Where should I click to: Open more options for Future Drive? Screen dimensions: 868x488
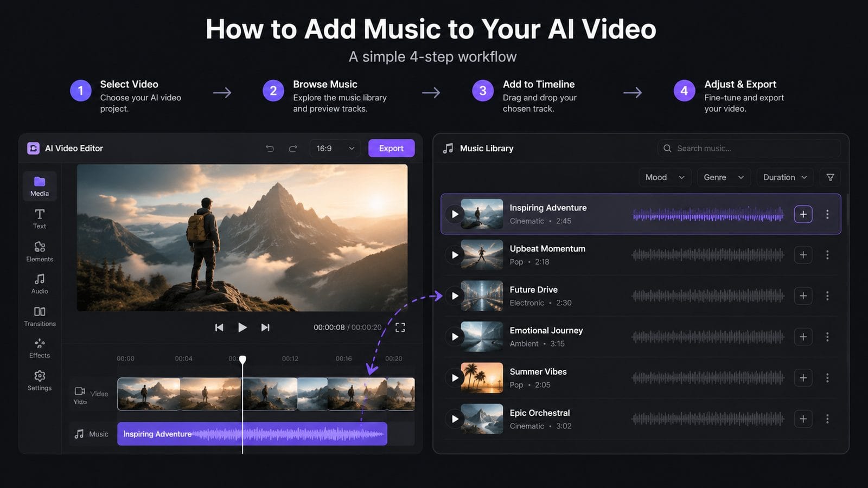coord(827,296)
